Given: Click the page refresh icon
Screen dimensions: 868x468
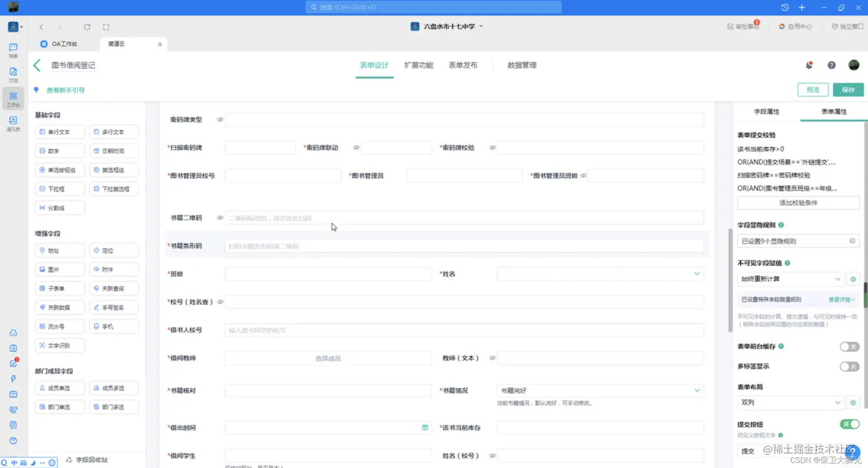Looking at the screenshot, I should click(x=87, y=27).
